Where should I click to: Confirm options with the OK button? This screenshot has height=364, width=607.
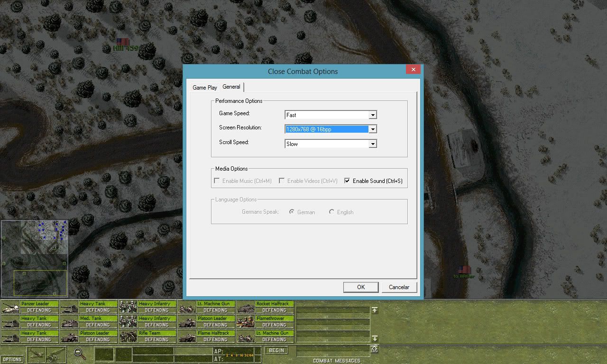tap(361, 287)
